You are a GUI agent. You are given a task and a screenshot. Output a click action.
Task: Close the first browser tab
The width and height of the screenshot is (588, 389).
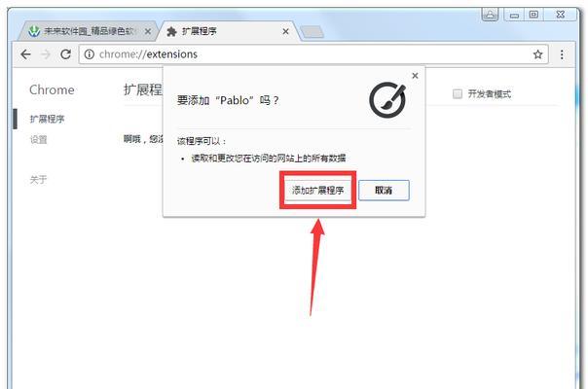point(148,31)
